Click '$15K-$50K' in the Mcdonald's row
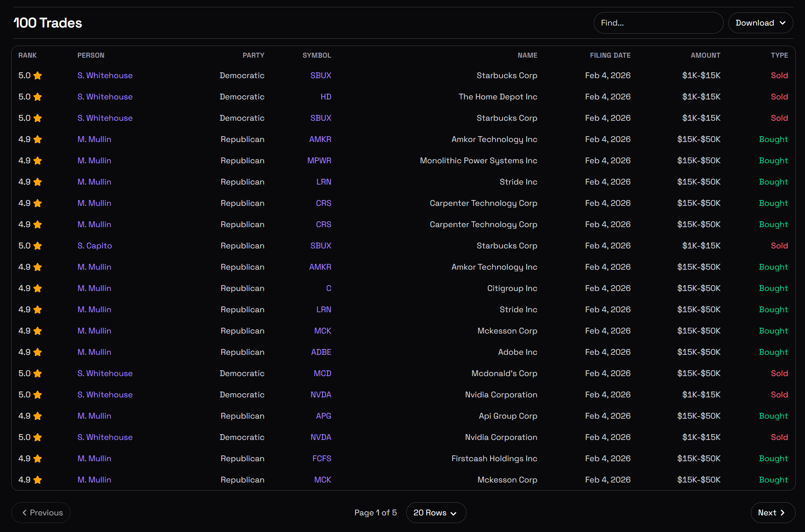805x532 pixels. point(699,373)
